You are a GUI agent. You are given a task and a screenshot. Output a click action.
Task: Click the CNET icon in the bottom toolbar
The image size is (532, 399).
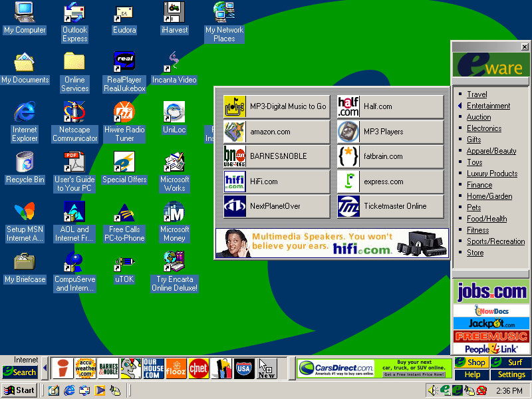tap(198, 368)
